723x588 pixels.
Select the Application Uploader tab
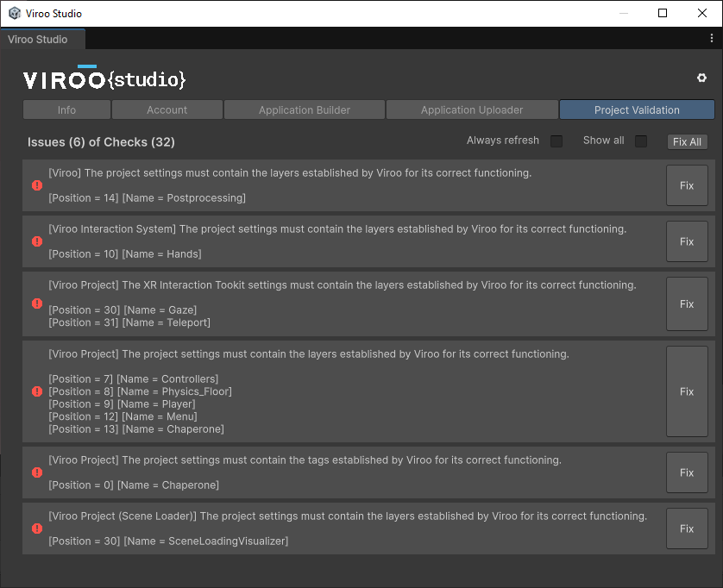coord(471,110)
